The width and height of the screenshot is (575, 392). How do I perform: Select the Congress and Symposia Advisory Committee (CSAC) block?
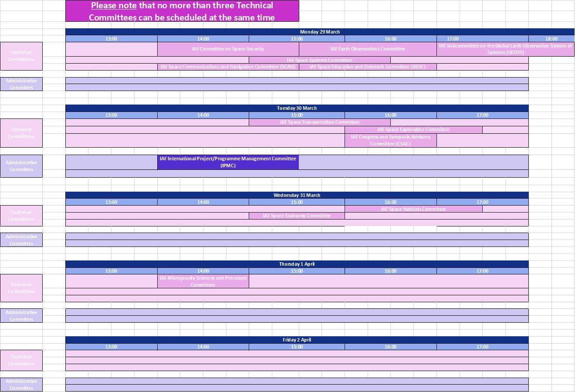click(x=391, y=140)
